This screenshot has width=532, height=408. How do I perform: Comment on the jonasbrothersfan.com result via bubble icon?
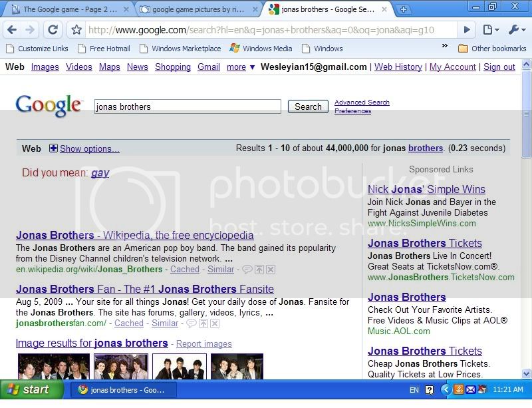click(192, 323)
